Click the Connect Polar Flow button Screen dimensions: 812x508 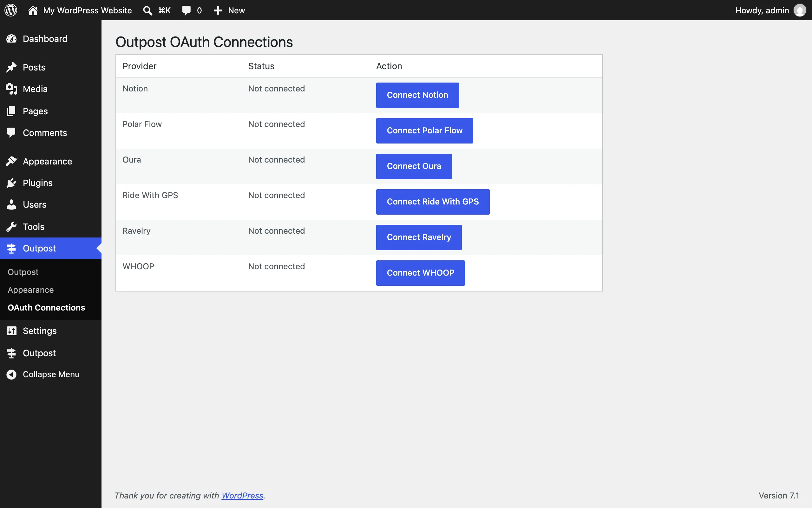tap(424, 131)
